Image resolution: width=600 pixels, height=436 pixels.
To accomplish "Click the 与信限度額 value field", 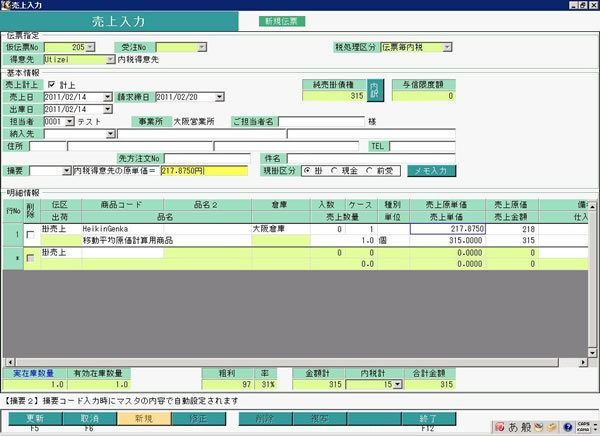I will [x=424, y=96].
